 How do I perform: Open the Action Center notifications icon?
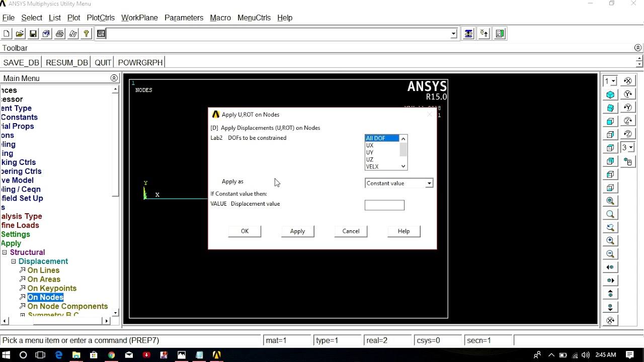coord(630,355)
